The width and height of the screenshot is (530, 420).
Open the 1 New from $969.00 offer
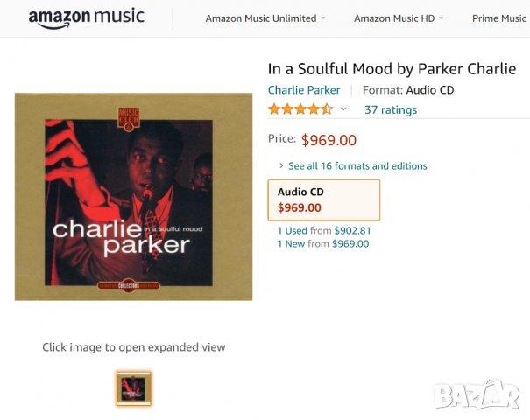click(x=323, y=244)
